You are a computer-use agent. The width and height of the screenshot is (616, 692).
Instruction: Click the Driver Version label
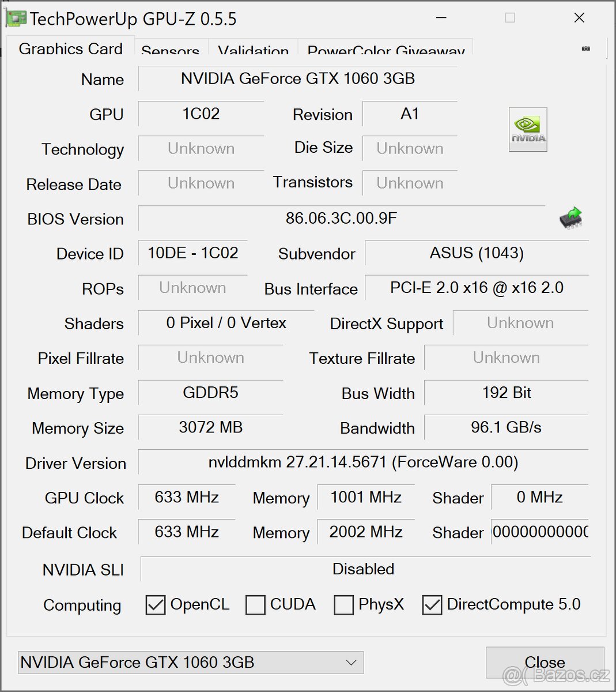click(75, 463)
